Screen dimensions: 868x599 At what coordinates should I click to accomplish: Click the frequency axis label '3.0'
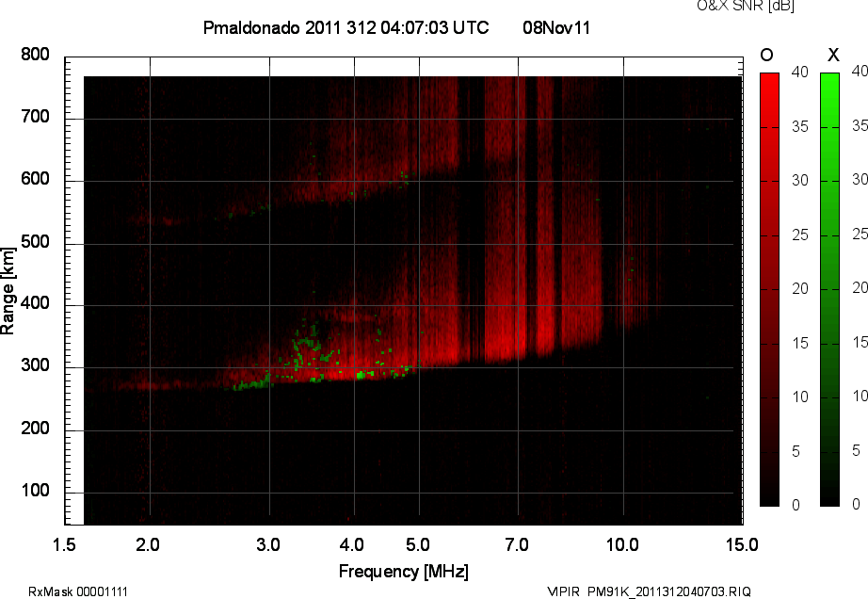pos(268,544)
